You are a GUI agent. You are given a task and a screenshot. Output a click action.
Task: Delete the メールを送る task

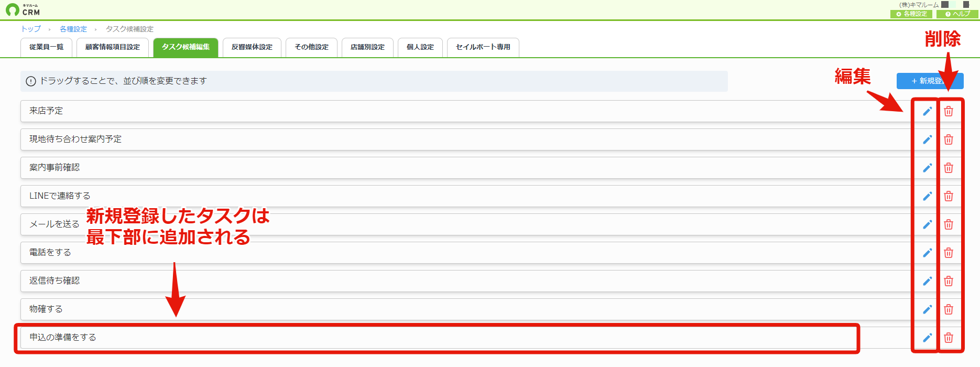(949, 224)
